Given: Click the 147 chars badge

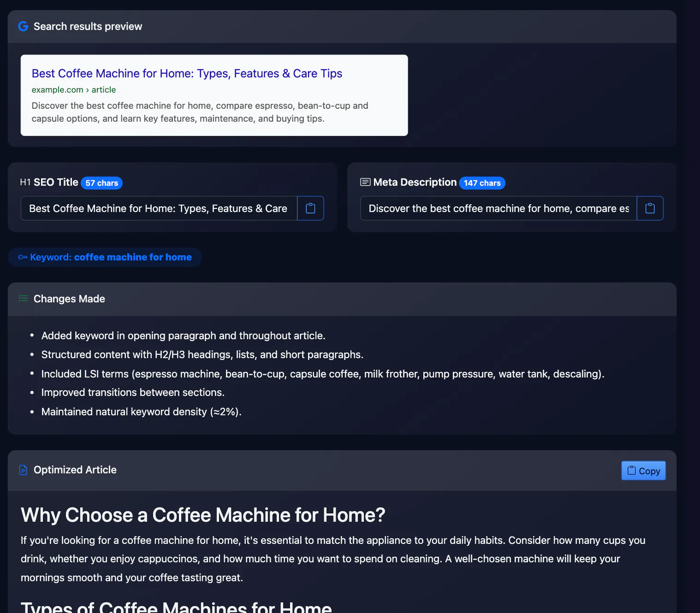Looking at the screenshot, I should pyautogui.click(x=482, y=183).
